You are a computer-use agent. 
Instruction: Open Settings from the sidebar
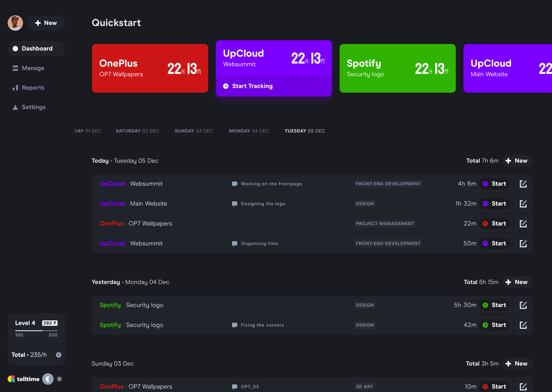coord(33,107)
